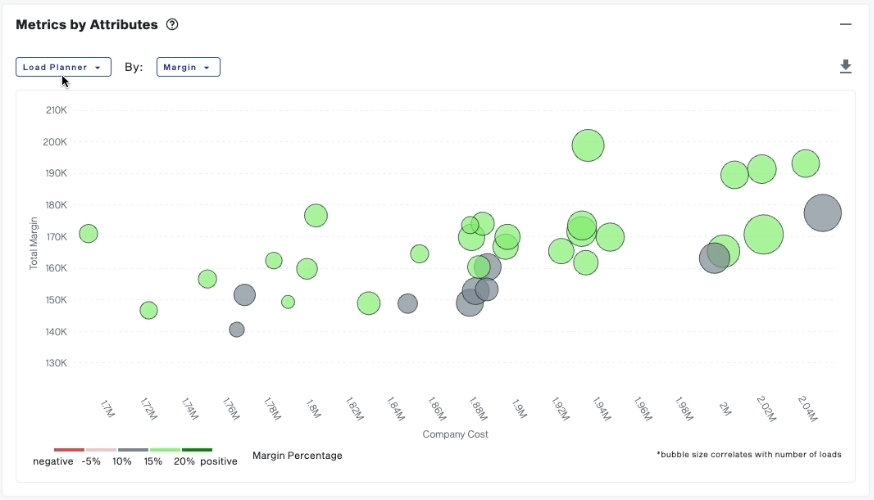Image resolution: width=874 pixels, height=500 pixels.
Task: Select the largest green bubble near 2.02M cost
Action: pos(764,236)
